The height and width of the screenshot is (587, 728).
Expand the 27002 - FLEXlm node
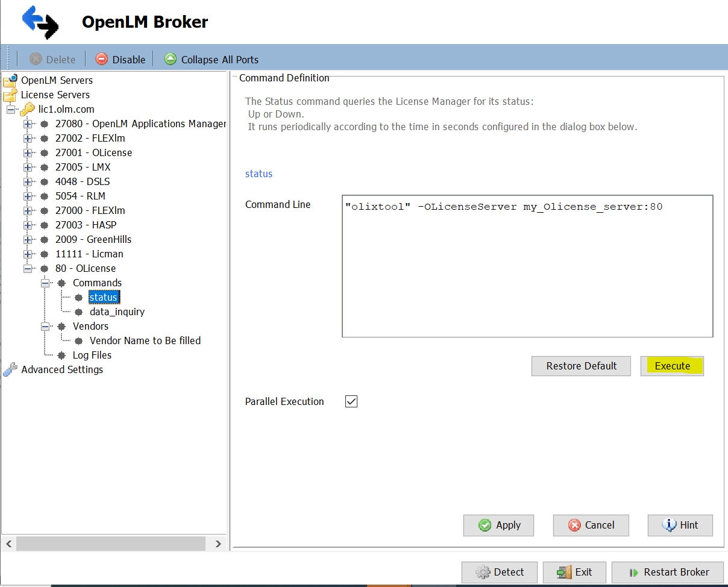(28, 138)
